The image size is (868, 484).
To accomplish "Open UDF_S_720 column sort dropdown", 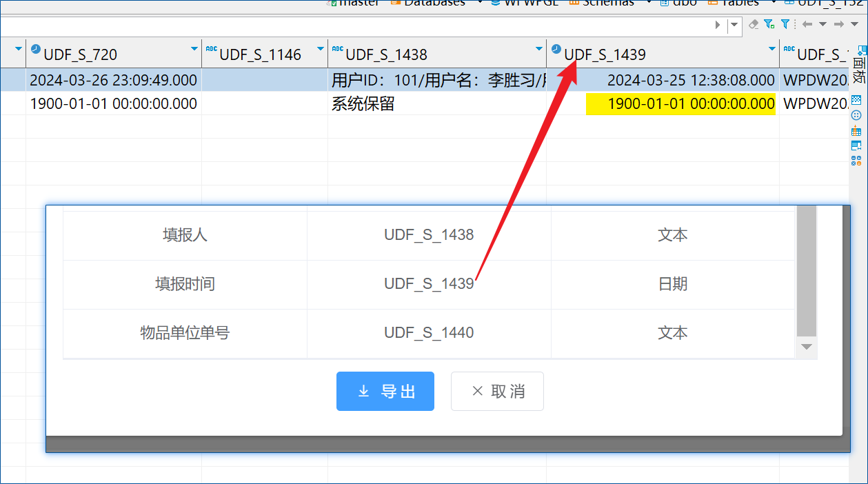I will pyautogui.click(x=194, y=48).
